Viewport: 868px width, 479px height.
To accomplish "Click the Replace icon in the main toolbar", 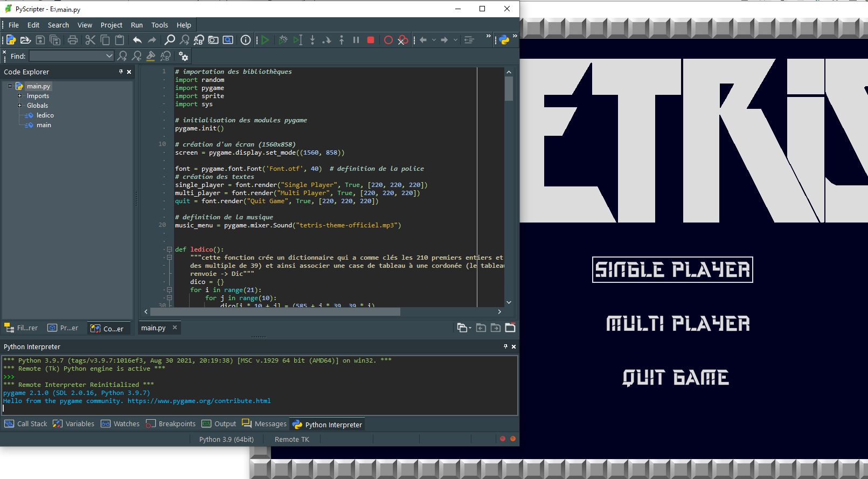I will (199, 40).
